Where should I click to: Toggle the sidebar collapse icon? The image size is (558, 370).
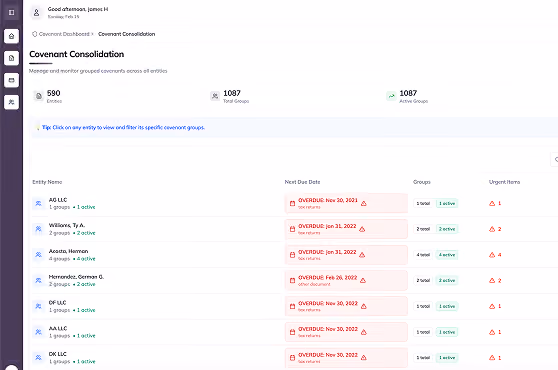11,12
